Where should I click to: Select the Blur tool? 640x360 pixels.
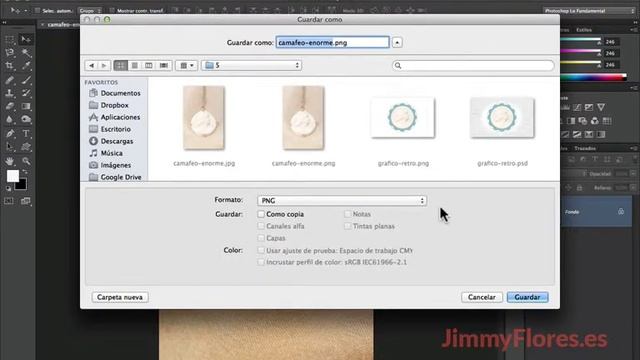[x=9, y=120]
